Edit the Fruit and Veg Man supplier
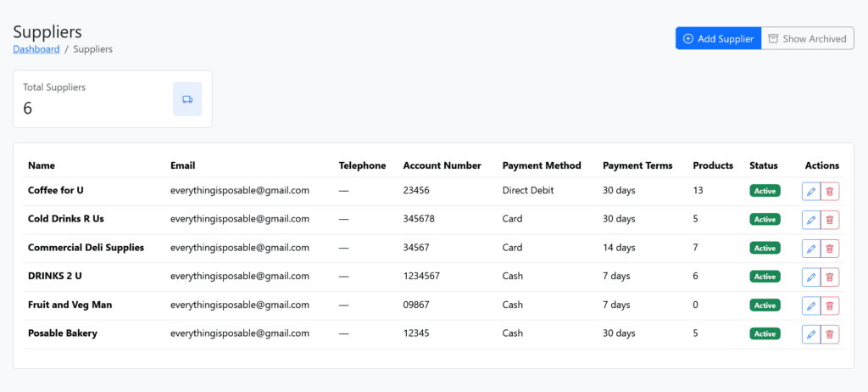The image size is (868, 392). [811, 305]
